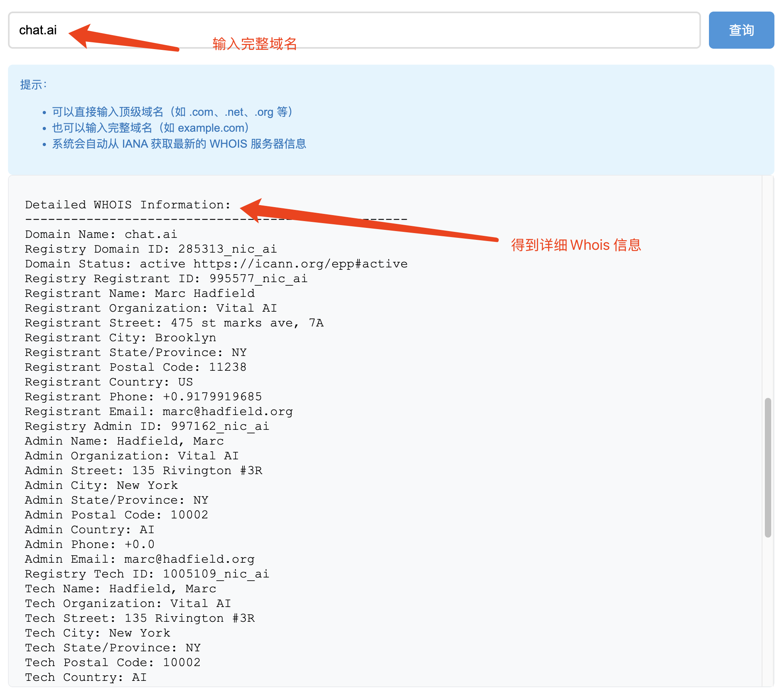784x700 pixels.
Task: Select 'Registrant Name: Marc Hadfield' line
Action: click(140, 293)
